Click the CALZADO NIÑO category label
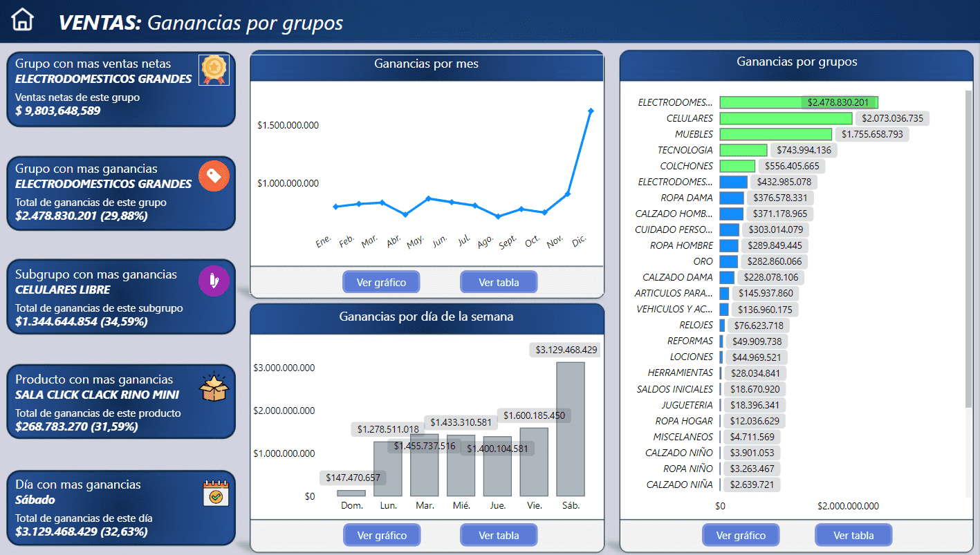The width and height of the screenshot is (980, 555). coord(679,453)
